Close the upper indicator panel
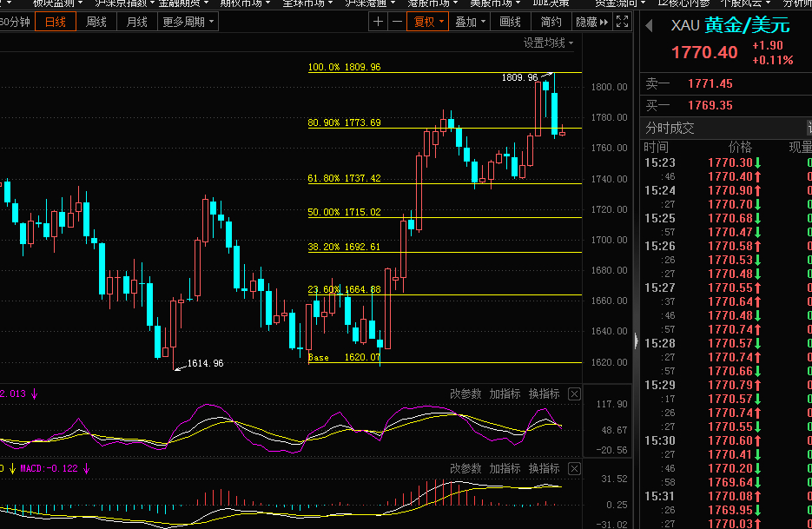812x529 pixels. pos(574,394)
